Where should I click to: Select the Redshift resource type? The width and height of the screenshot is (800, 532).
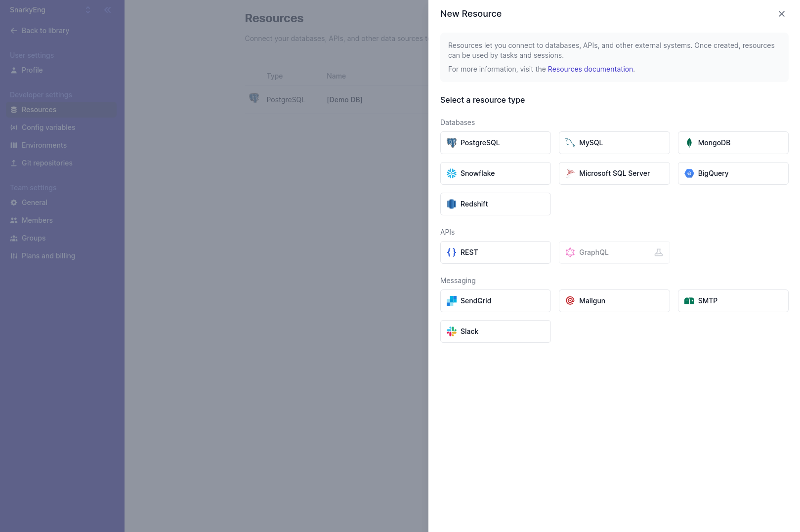[496, 204]
